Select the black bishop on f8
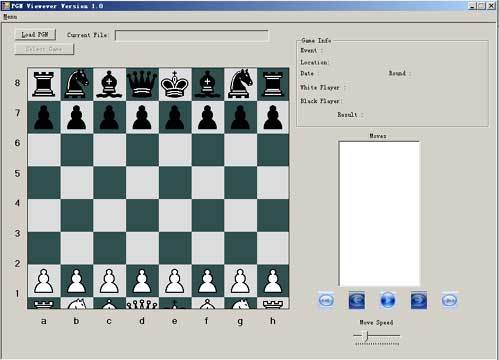Screen dimensions: 499x360 point(208,84)
